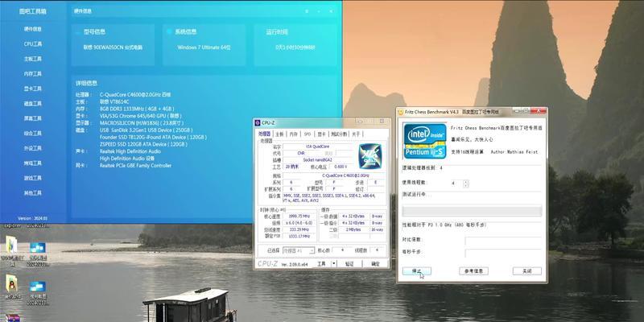The image size is (644, 322).
Task: Click the CPU-Z title bar icon
Action: tap(258, 122)
